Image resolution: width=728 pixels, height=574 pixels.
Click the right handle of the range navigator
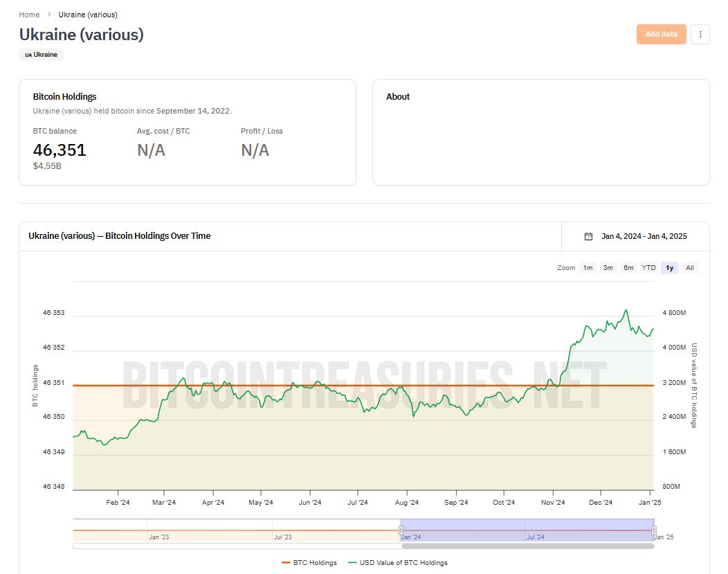click(654, 530)
